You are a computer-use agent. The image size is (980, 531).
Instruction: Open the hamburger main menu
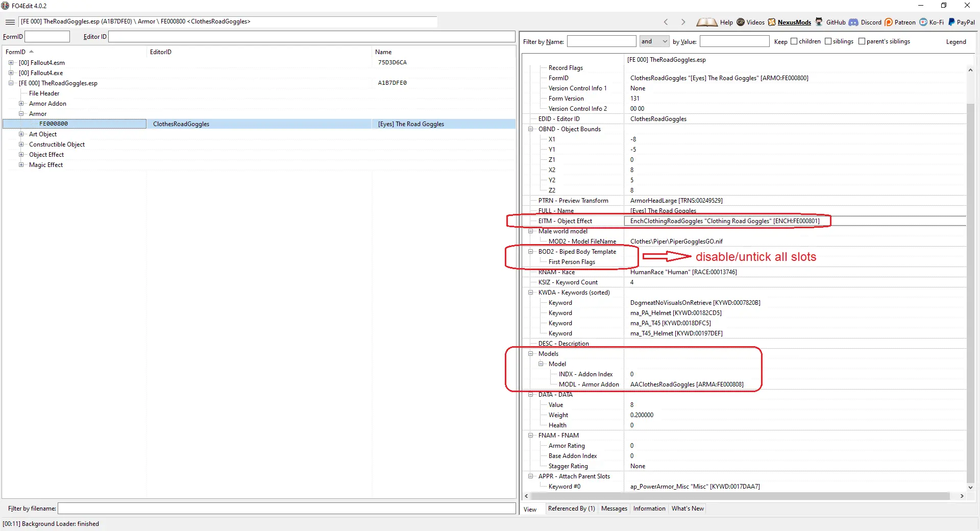[10, 22]
